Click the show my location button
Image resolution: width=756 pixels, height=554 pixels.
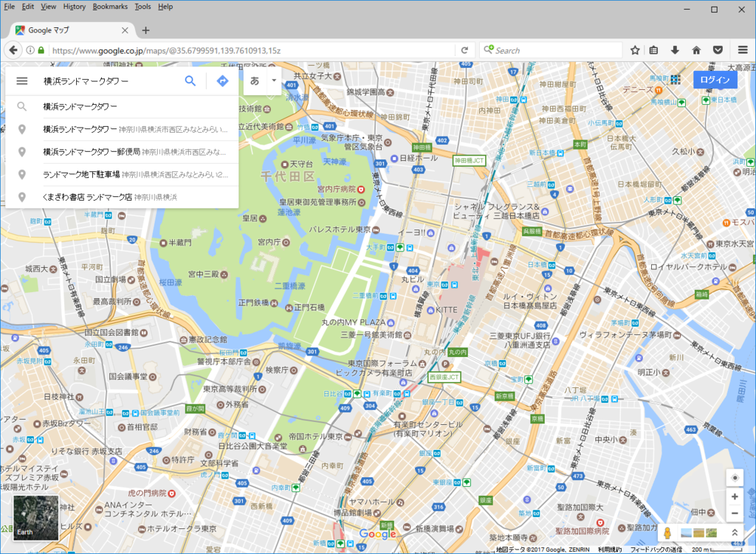[735, 478]
